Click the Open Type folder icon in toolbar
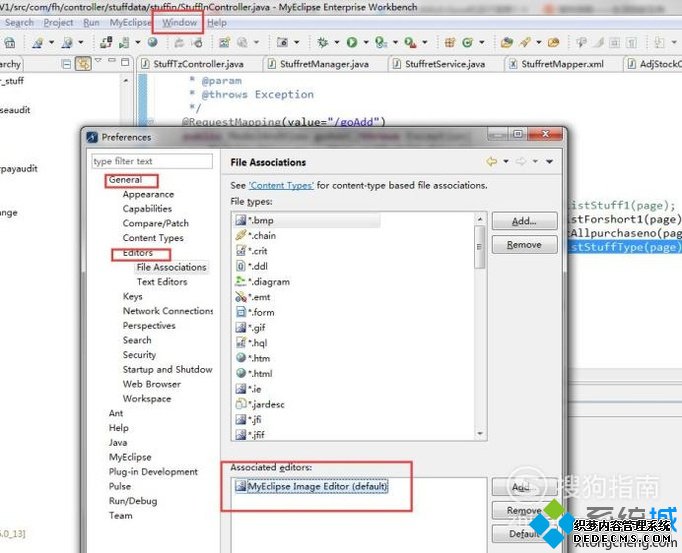This screenshot has width=682, height=553. [x=507, y=42]
